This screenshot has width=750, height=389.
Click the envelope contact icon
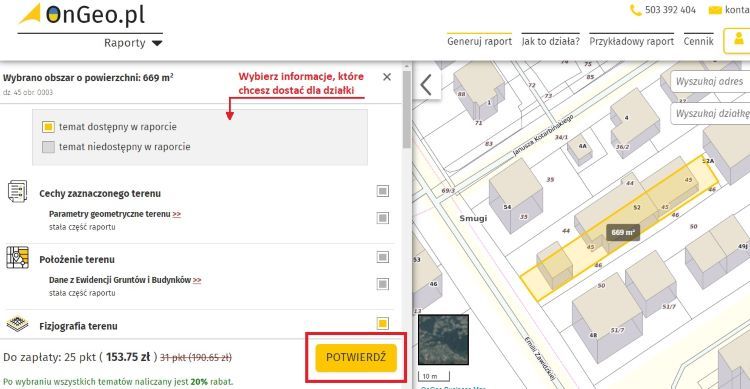(x=715, y=10)
